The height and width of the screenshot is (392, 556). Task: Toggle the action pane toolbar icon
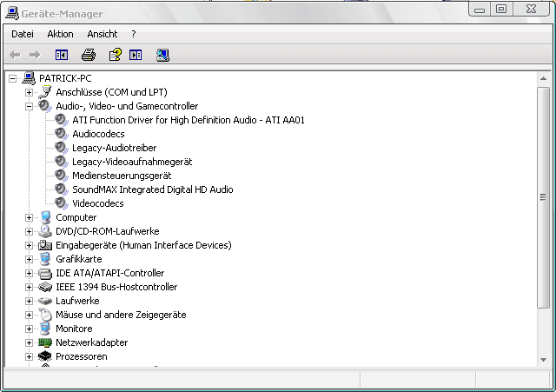[x=136, y=55]
